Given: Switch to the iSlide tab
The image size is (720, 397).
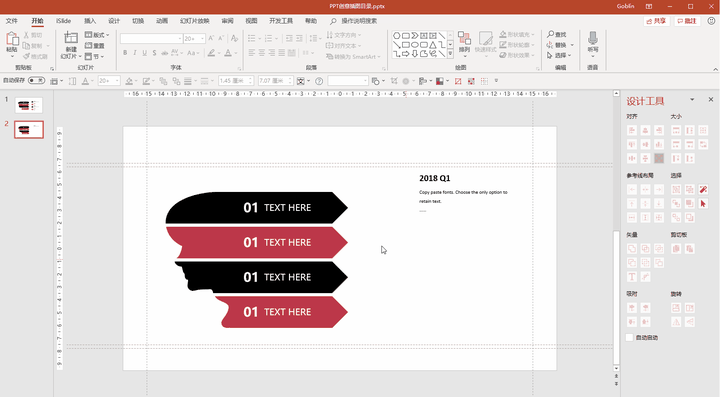Looking at the screenshot, I should point(63,21).
